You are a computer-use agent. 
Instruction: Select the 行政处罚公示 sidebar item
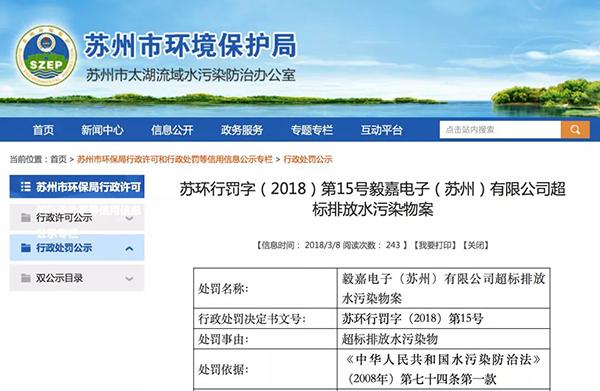coord(77,248)
